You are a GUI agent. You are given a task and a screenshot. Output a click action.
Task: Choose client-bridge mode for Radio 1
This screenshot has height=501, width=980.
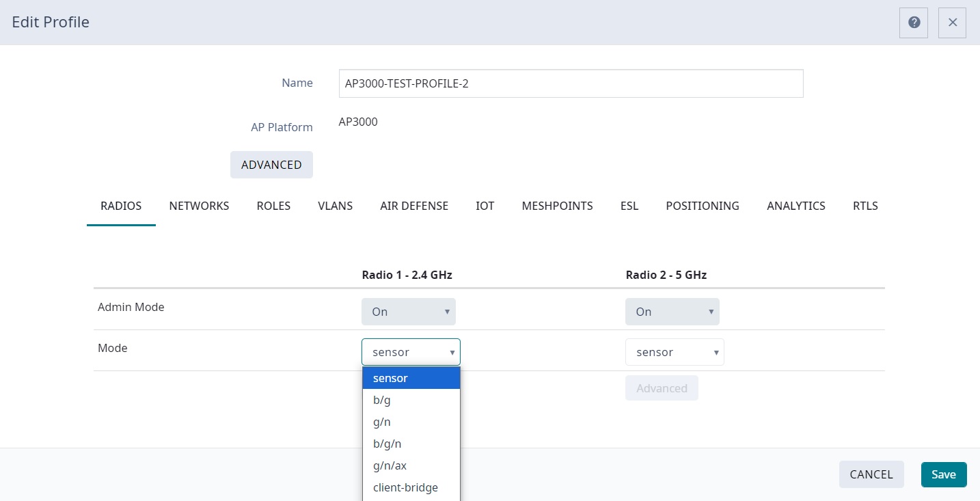pyautogui.click(x=405, y=487)
